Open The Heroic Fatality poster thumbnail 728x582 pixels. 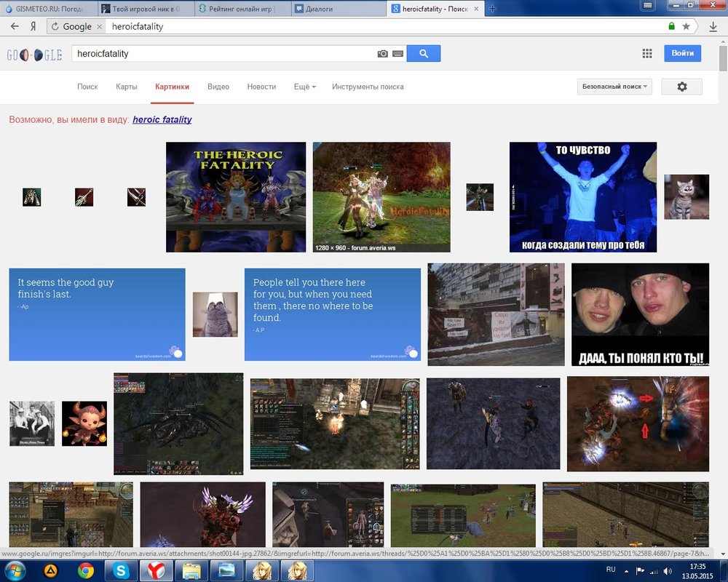235,196
